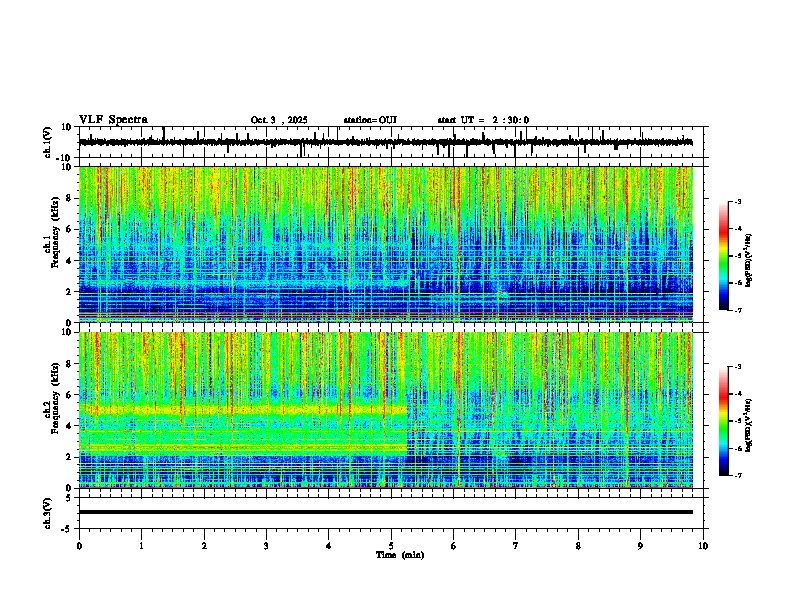Click the "8" kHz tick on ch.1 frequency axis

[x=70, y=198]
